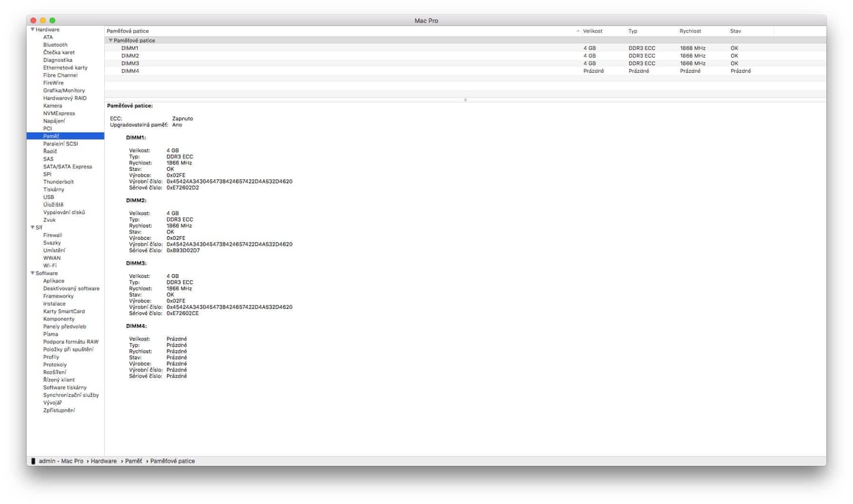This screenshot has height=504, width=853.
Task: Click 'admin - Mac Pro' in the path bar
Action: (x=61, y=461)
